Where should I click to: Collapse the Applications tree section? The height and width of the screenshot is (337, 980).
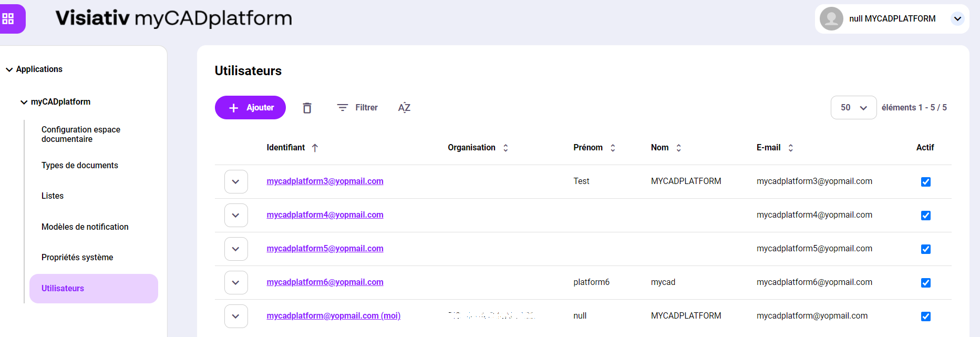[x=9, y=69]
